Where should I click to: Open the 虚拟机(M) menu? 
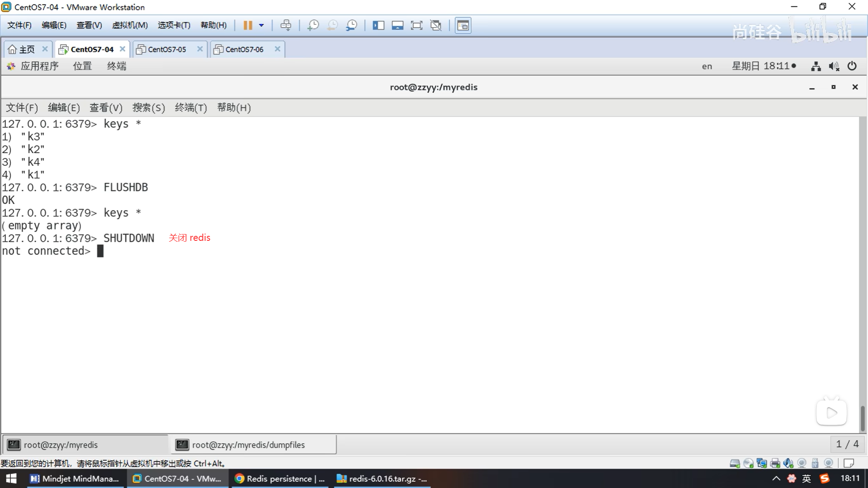coord(130,25)
